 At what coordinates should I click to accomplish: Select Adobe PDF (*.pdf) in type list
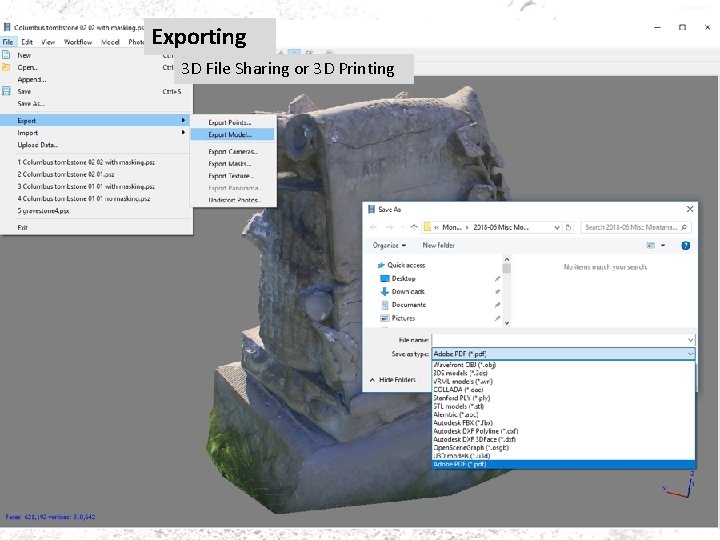click(563, 464)
